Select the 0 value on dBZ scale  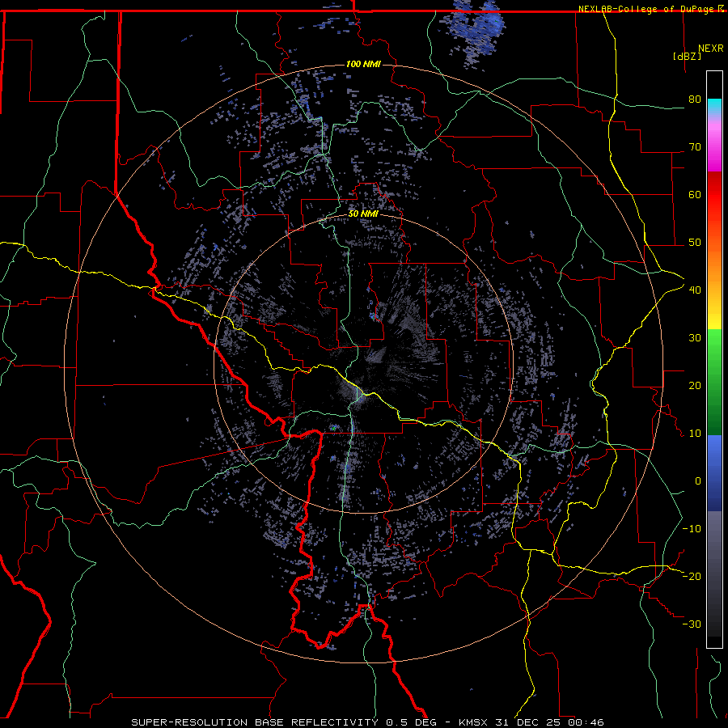pos(698,481)
